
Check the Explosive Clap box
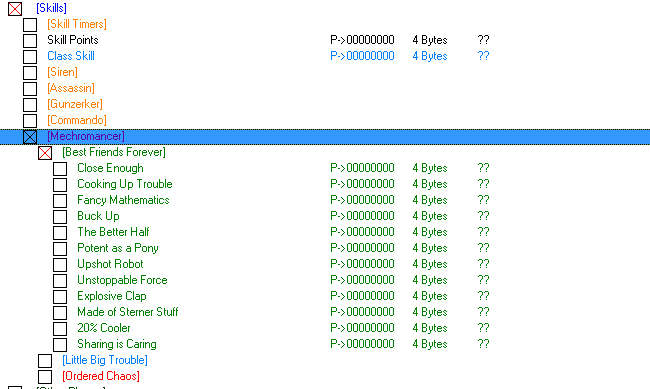pos(60,297)
